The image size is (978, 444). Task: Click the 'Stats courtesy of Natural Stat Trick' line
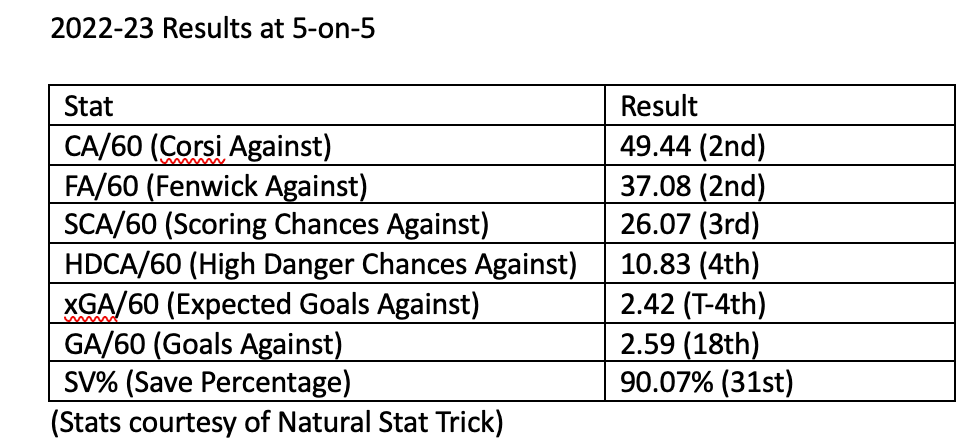click(x=275, y=421)
